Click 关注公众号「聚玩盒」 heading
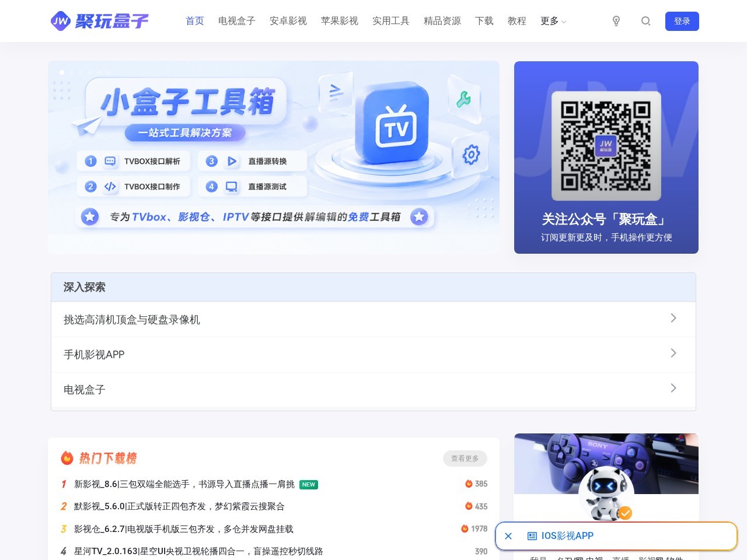 pyautogui.click(x=606, y=219)
